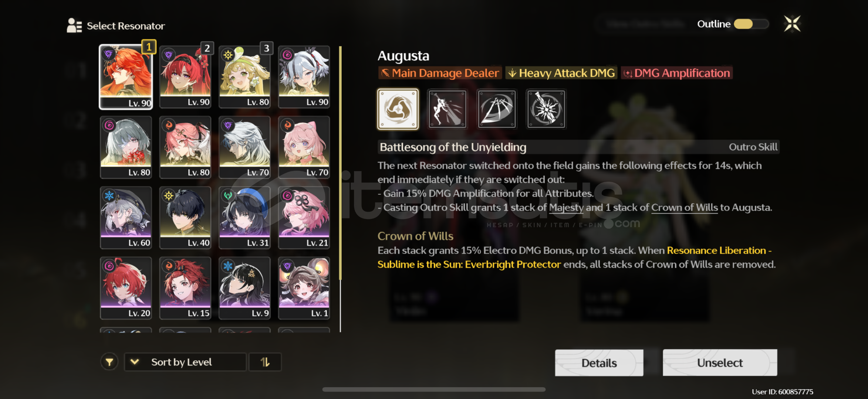Click the chevron arrow beside Sort by Level
The width and height of the screenshot is (868, 399).
[135, 362]
